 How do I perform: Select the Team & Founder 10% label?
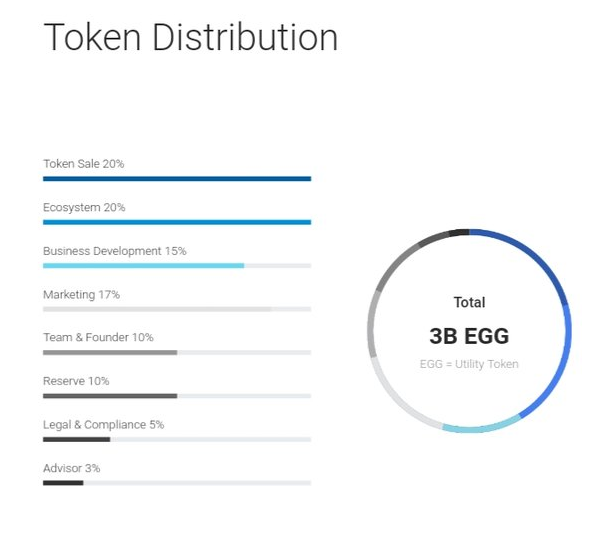click(98, 337)
